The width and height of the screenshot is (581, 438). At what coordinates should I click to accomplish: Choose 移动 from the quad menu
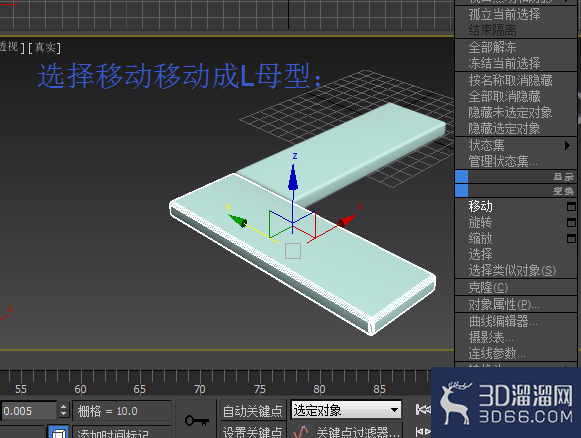[x=480, y=206]
